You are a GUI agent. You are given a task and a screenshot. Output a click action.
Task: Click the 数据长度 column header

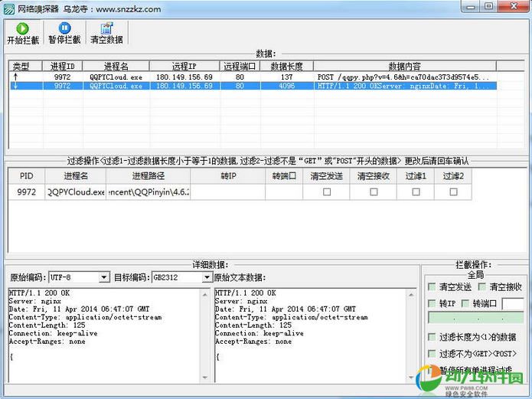coord(286,66)
